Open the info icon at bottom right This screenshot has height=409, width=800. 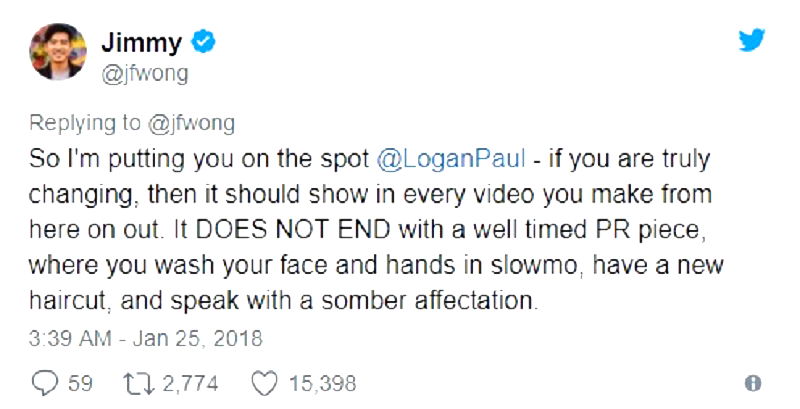pos(754,383)
